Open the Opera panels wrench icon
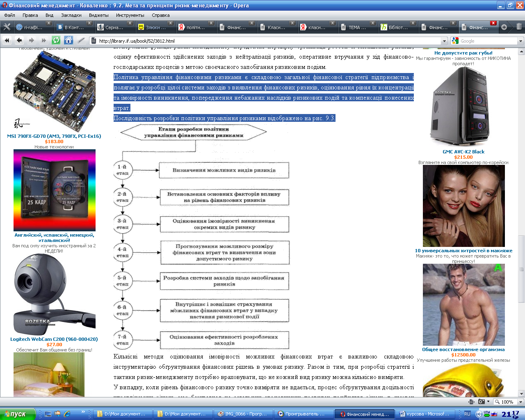This screenshot has width=525, height=420. click(7, 27)
